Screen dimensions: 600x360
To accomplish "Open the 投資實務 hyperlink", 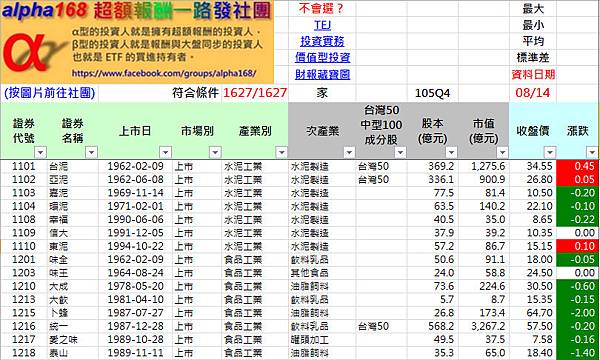I will point(322,41).
